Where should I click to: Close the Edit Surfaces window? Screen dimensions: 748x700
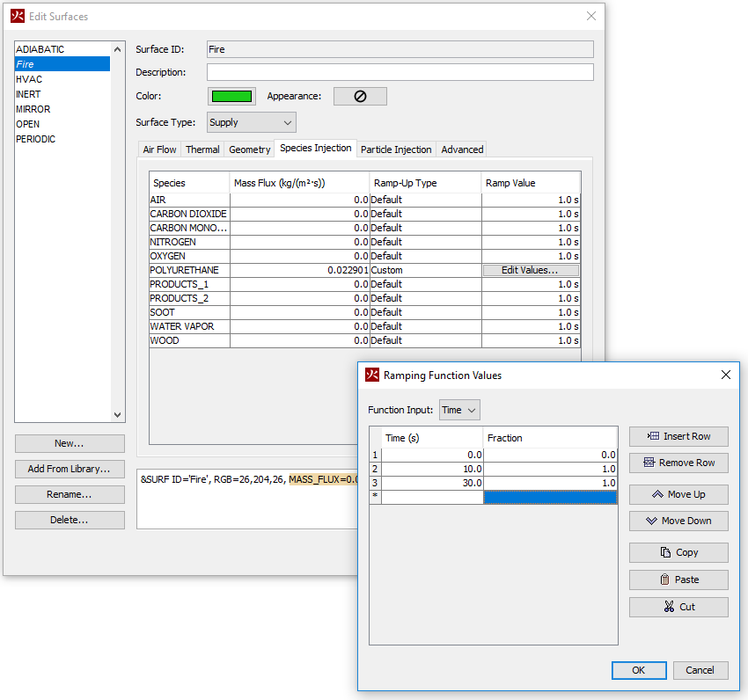click(591, 16)
